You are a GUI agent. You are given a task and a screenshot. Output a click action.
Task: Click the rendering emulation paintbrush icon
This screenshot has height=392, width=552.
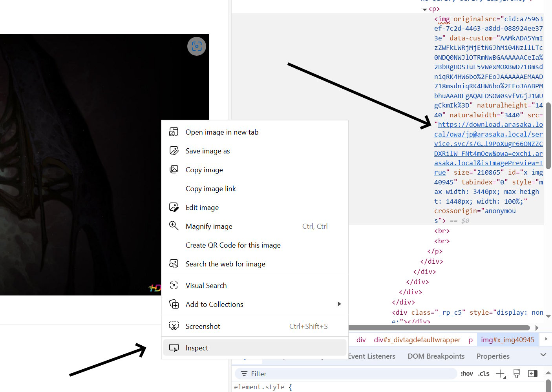tap(517, 374)
